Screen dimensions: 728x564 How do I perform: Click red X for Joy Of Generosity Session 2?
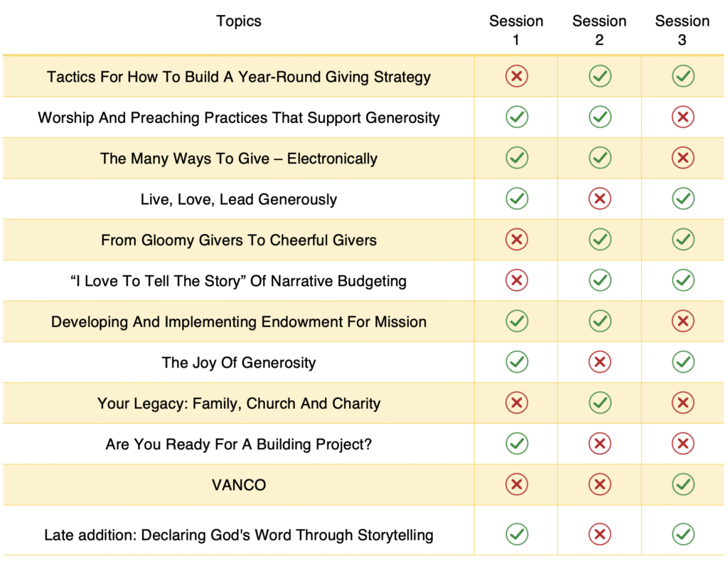600,362
